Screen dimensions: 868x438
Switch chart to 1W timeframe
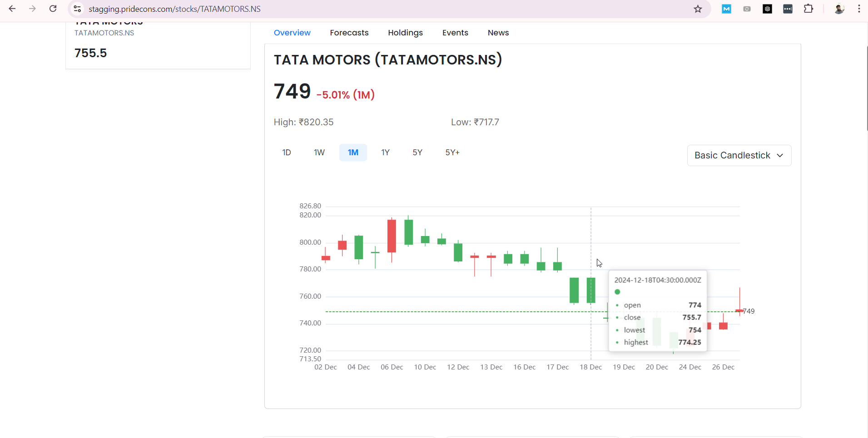pyautogui.click(x=319, y=153)
